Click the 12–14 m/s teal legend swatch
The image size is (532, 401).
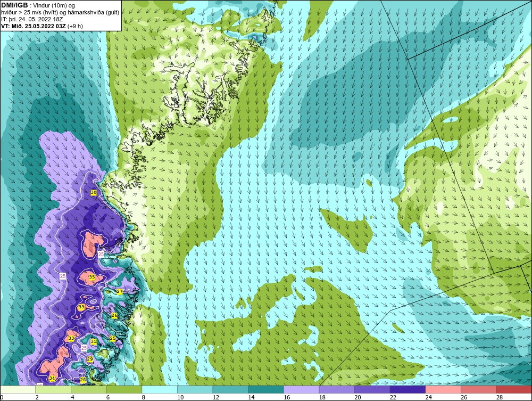(x=230, y=389)
